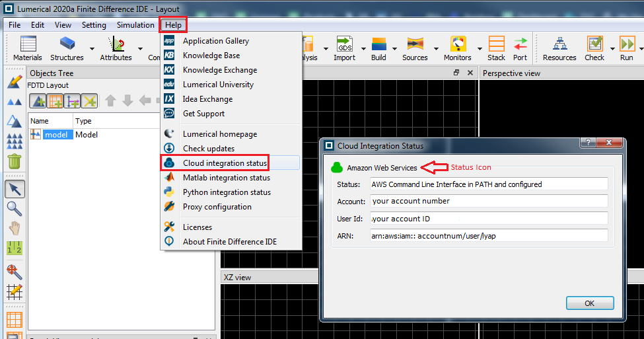
Task: Click the move down arrow in Objects Tree
Action: [x=127, y=100]
